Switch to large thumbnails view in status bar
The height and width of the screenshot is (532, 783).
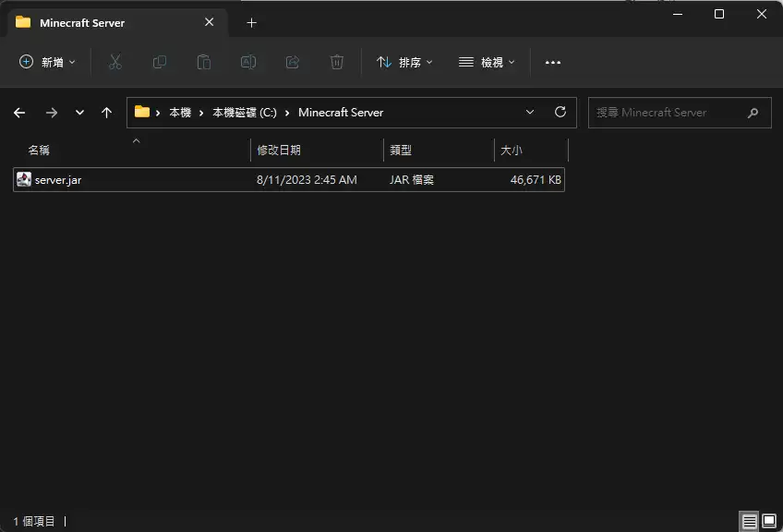tap(769, 521)
